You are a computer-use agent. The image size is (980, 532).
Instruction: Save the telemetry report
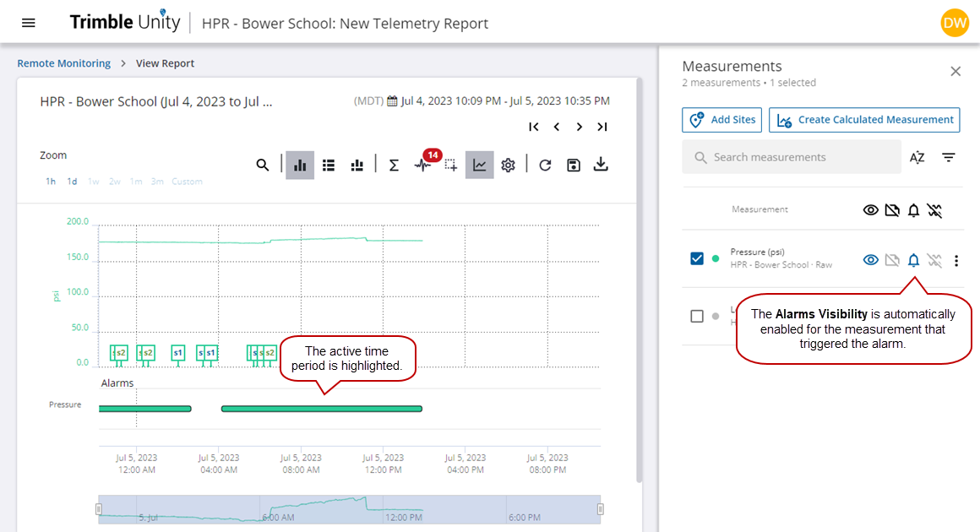[x=573, y=165]
